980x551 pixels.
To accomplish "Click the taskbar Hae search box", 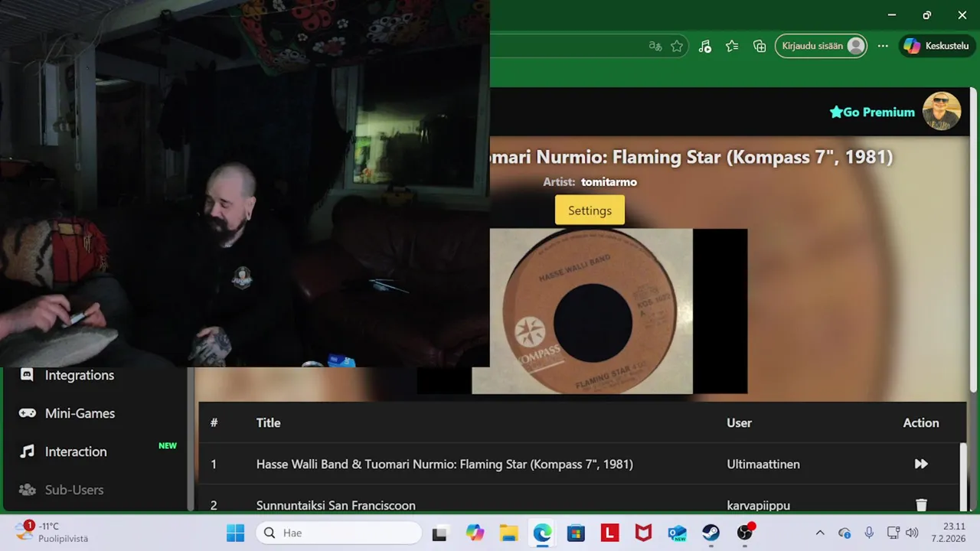I will (x=338, y=533).
